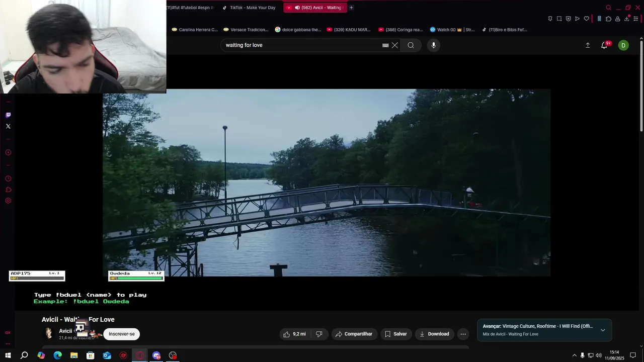Clear the search box with X
This screenshot has width=644, height=362.
coord(395,45)
